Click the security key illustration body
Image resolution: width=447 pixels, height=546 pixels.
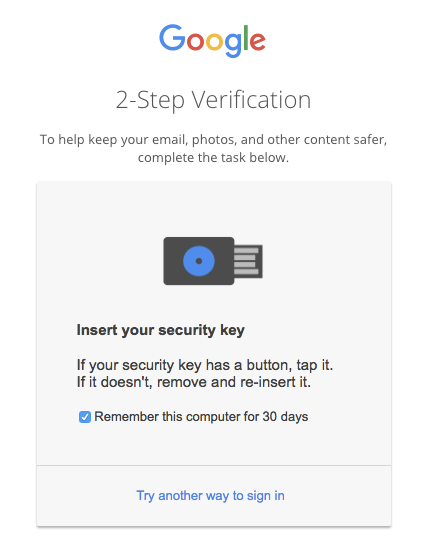pyautogui.click(x=199, y=261)
